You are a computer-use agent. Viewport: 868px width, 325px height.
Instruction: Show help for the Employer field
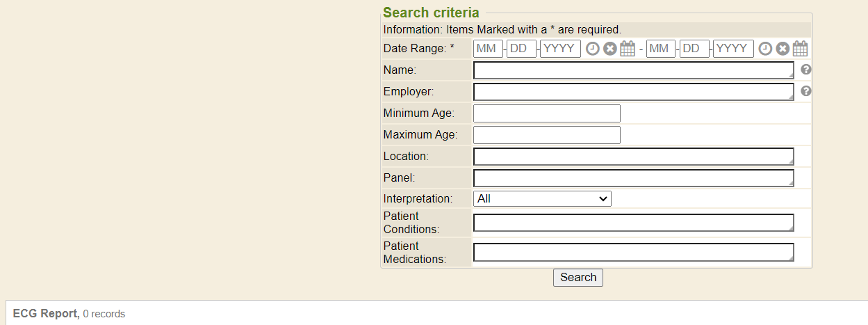coord(806,91)
